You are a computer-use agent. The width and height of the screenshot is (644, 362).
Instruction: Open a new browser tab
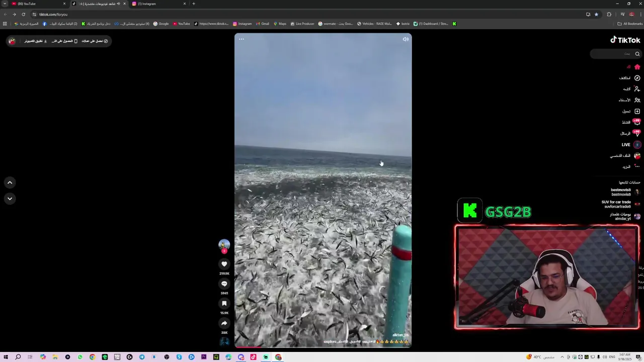[x=194, y=4]
